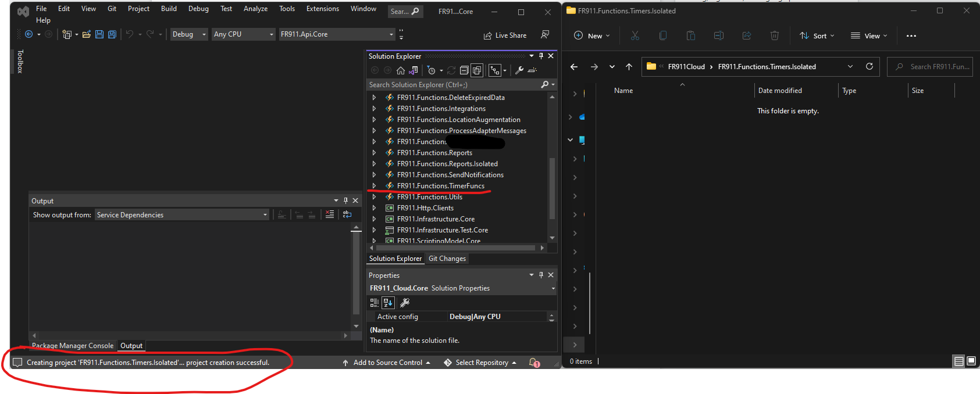Click Select Repository in status bar

coord(480,363)
